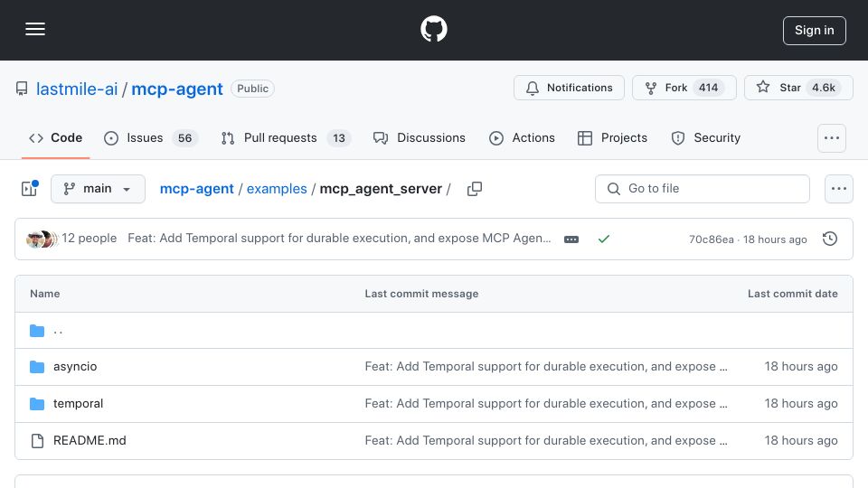Click 18 hours ago in README.md row

coord(801,441)
